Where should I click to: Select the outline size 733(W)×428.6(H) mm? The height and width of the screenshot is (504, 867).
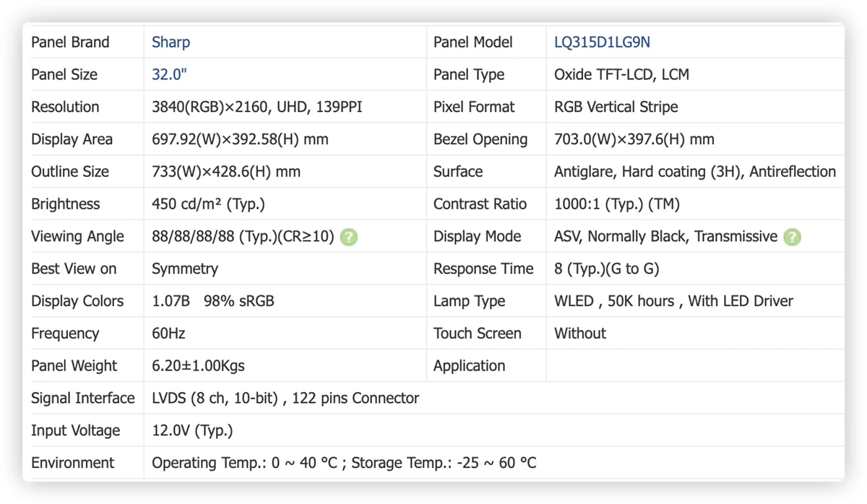click(x=226, y=172)
